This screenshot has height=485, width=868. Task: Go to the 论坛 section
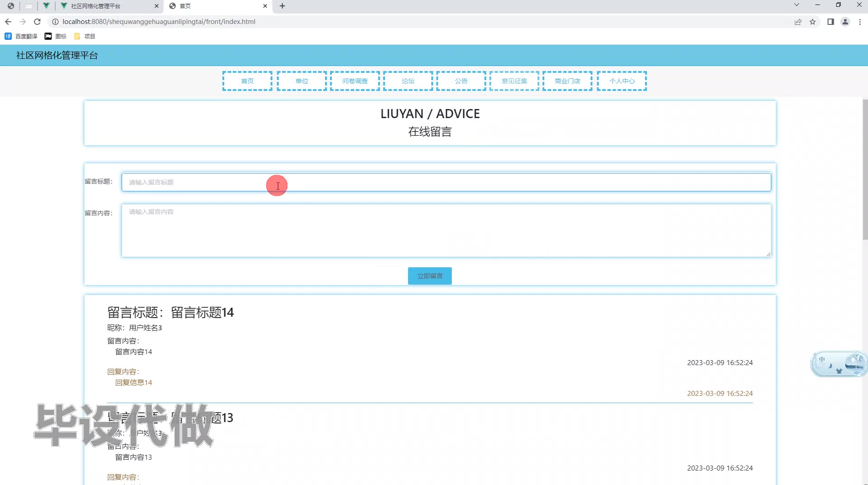408,81
